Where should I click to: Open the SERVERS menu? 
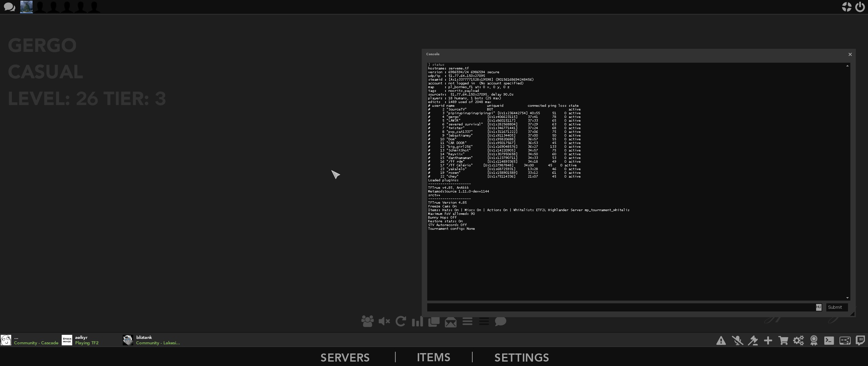345,358
